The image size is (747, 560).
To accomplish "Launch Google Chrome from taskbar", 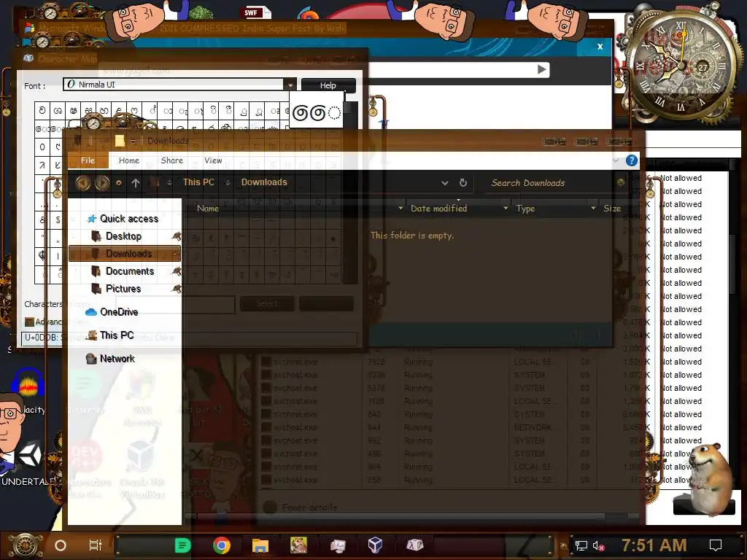I will click(x=222, y=545).
